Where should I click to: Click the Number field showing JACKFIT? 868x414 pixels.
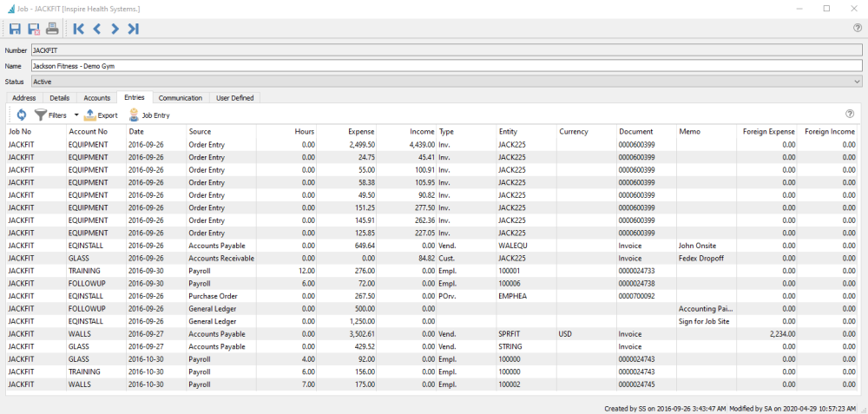(447, 50)
